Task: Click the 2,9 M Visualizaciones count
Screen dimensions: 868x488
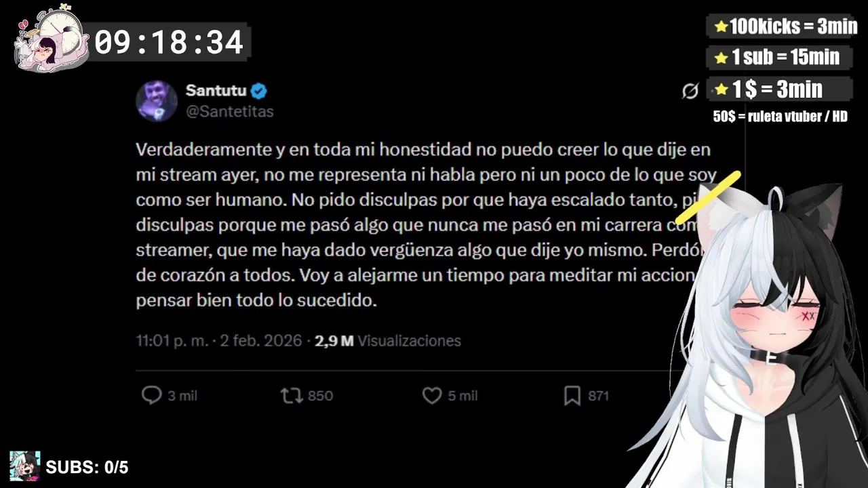Action: click(388, 340)
